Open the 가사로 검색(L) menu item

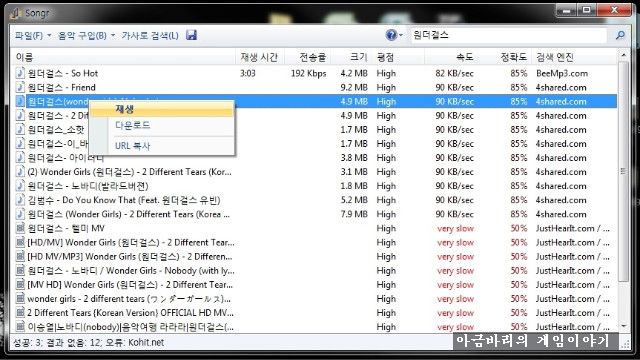[x=150, y=36]
